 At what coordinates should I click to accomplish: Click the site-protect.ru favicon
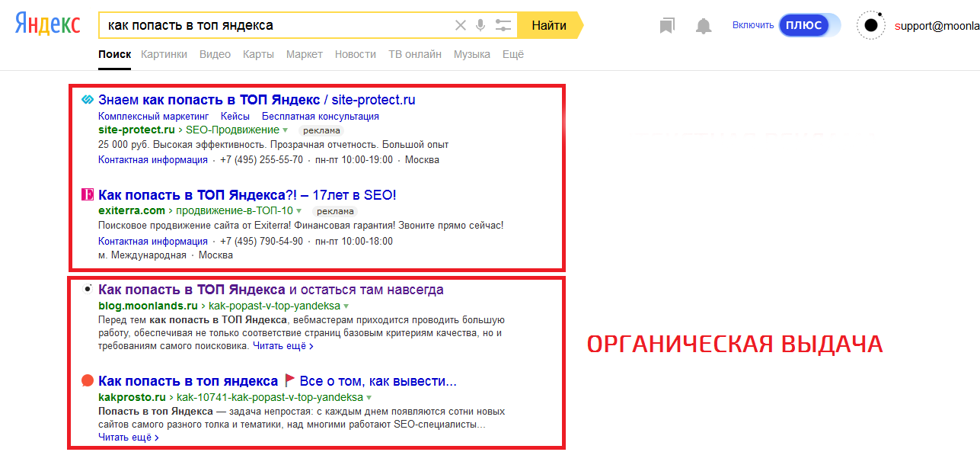point(88,100)
